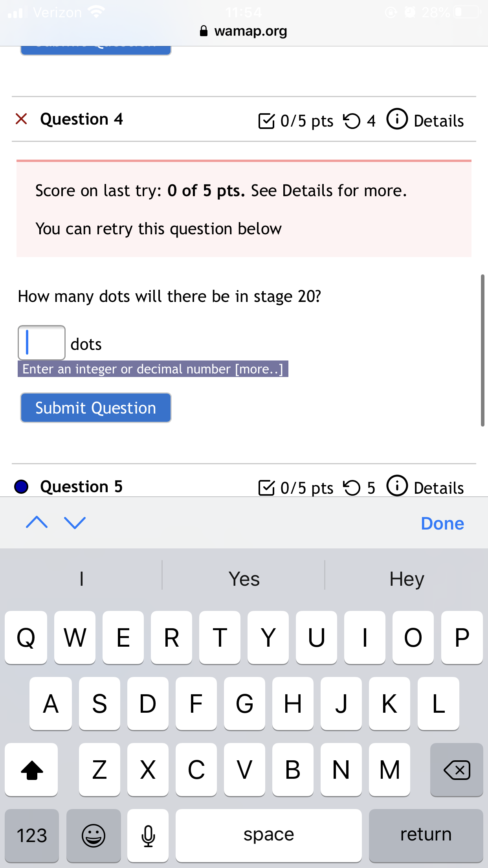Click the Submit Question button
Image resolution: width=488 pixels, height=868 pixels.
pos(96,408)
